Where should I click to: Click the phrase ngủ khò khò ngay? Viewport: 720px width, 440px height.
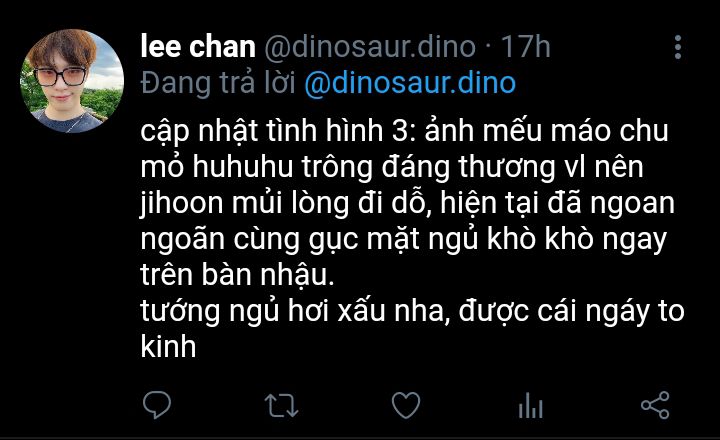coord(547,239)
